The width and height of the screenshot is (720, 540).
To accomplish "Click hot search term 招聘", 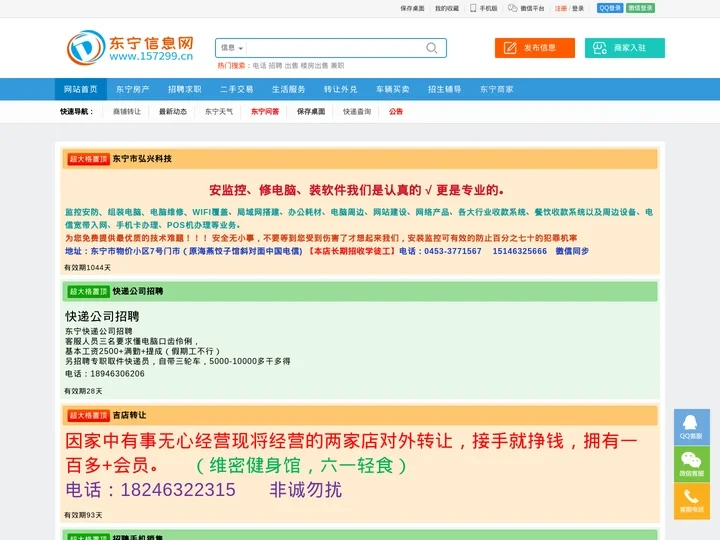I will tap(276, 66).
